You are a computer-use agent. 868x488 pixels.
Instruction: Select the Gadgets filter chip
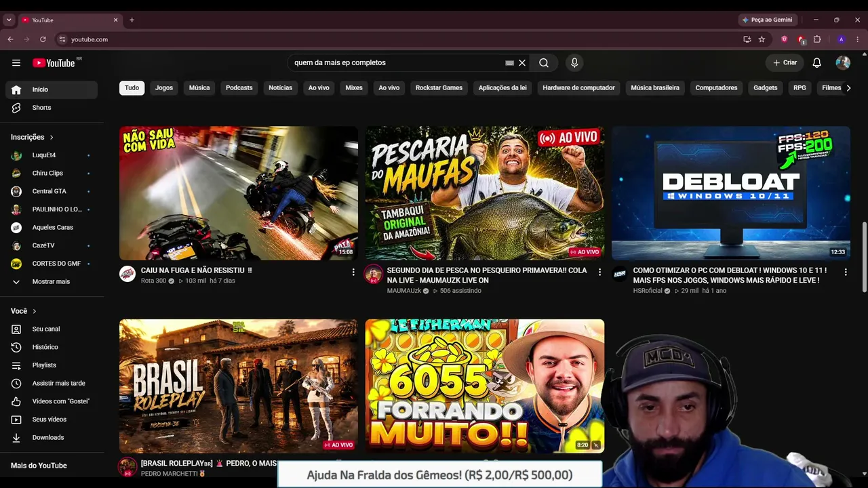[x=766, y=87]
